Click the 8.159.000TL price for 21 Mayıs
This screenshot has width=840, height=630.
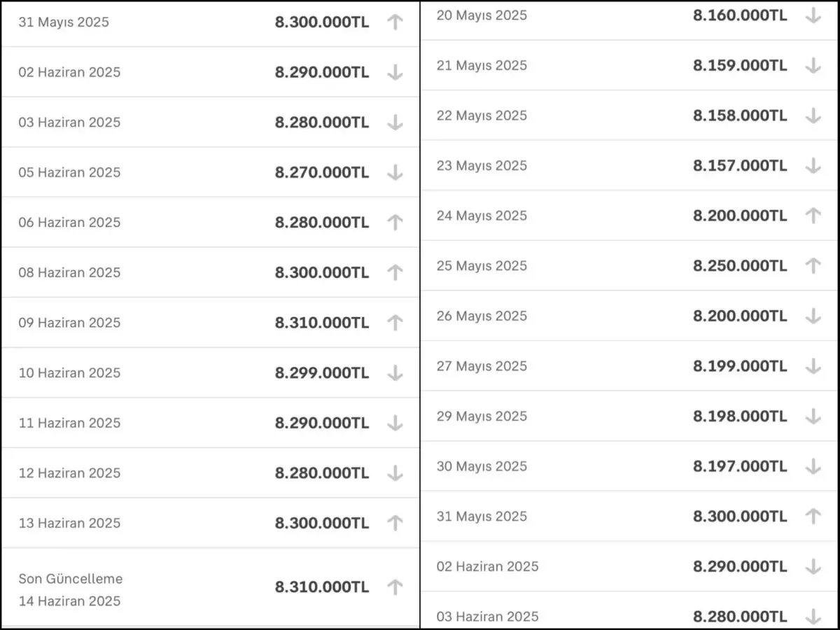pos(740,65)
